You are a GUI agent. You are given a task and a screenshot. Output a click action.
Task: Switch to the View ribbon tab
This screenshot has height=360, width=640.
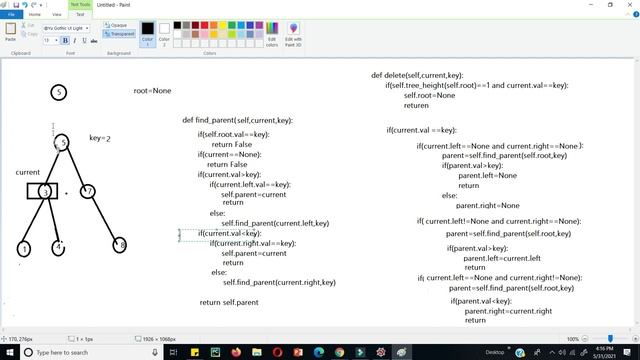[57, 15]
